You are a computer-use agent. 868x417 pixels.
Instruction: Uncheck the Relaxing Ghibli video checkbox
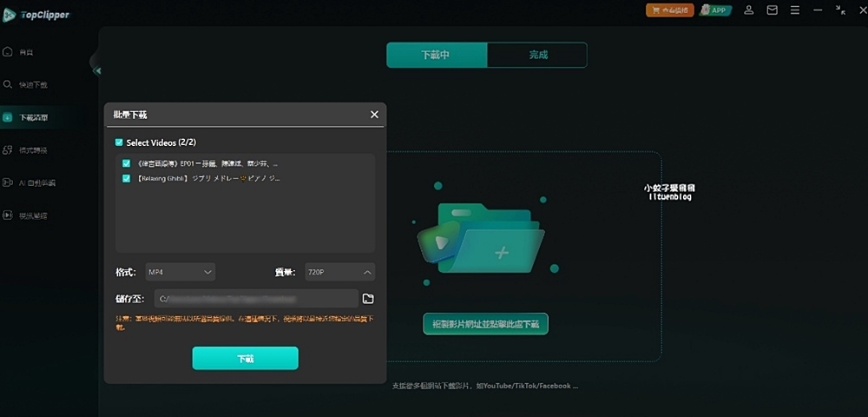(x=126, y=178)
